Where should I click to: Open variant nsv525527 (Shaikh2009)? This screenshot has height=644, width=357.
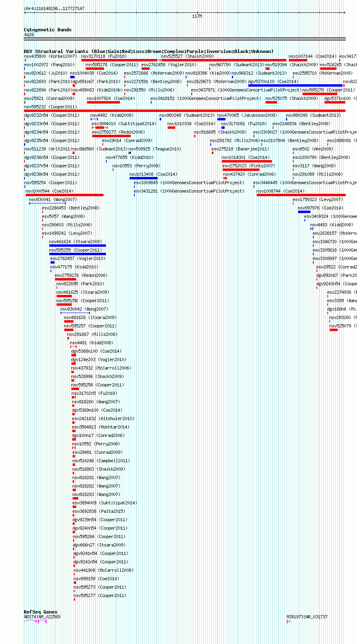[x=187, y=56]
